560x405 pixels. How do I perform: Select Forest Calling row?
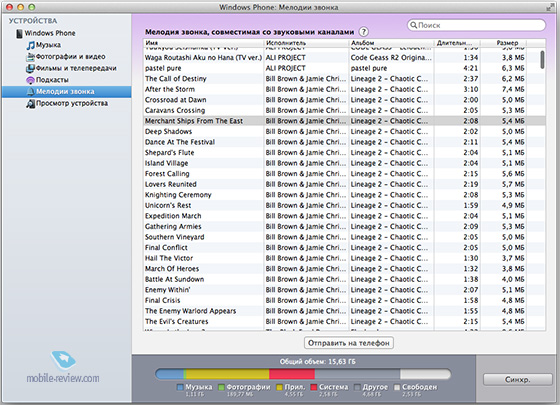(x=344, y=174)
